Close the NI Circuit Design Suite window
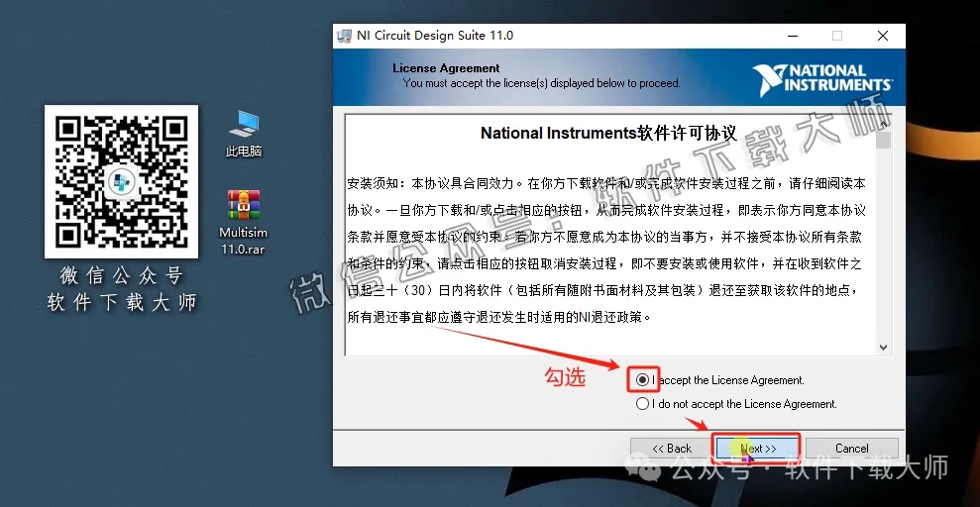The width and height of the screenshot is (980, 507). 883,36
